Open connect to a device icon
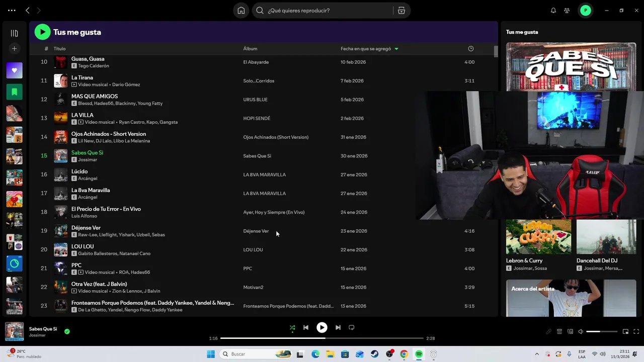Image resolution: width=644 pixels, height=362 pixels. point(570,332)
